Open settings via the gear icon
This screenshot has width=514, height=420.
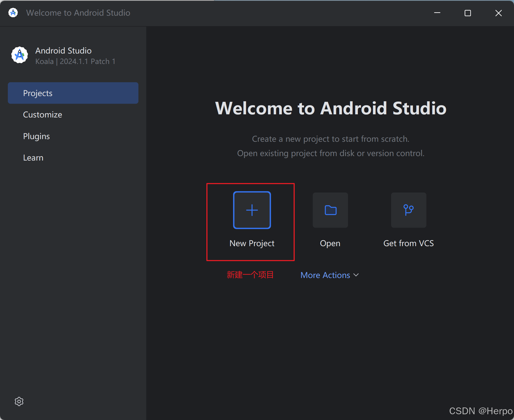coord(19,401)
